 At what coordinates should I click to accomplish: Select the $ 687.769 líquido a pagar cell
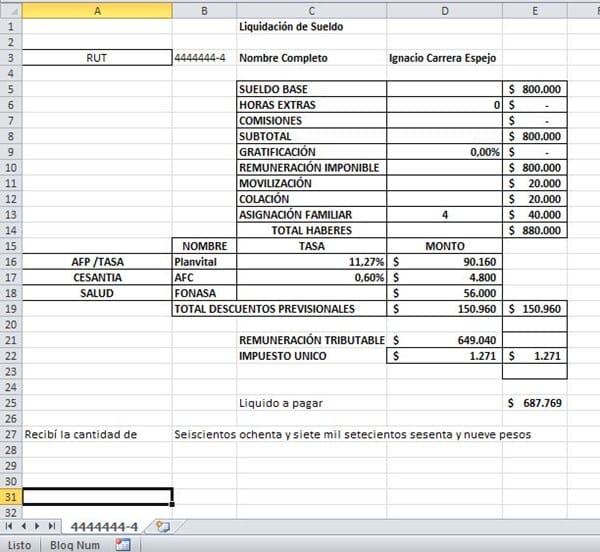pyautogui.click(x=535, y=403)
